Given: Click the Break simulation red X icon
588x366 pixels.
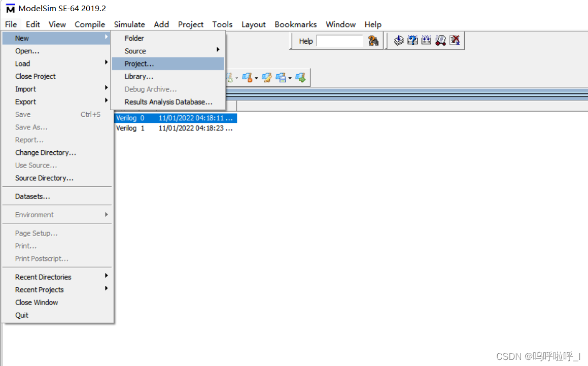Looking at the screenshot, I should [x=455, y=40].
